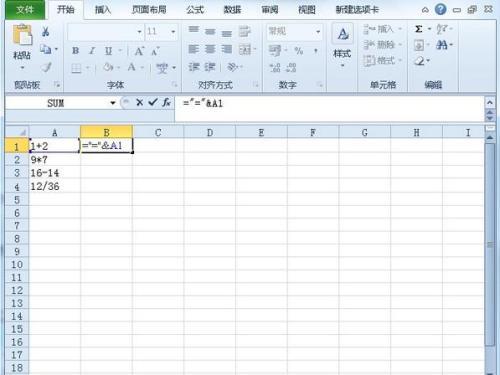Cancel formula entry with the X icon
The image size is (500, 375).
pyautogui.click(x=140, y=103)
